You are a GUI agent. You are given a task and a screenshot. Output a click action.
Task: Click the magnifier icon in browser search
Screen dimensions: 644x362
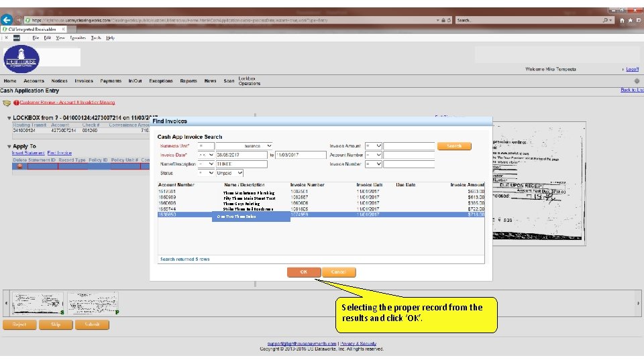(605, 20)
